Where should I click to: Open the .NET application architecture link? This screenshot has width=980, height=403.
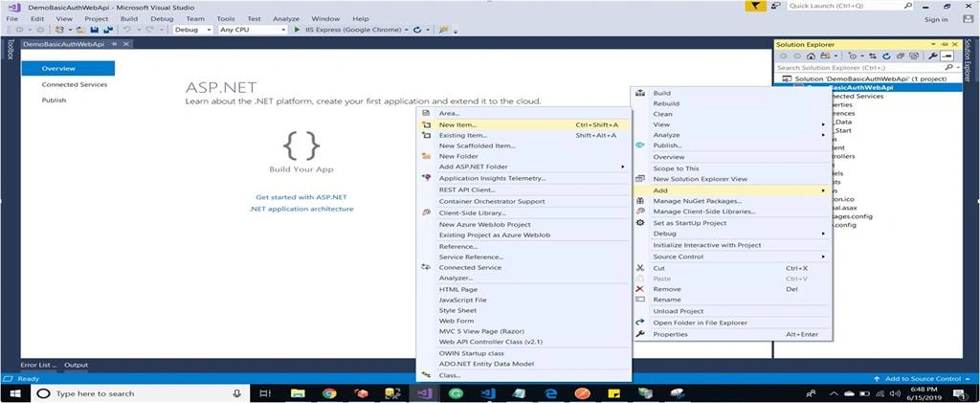click(301, 209)
